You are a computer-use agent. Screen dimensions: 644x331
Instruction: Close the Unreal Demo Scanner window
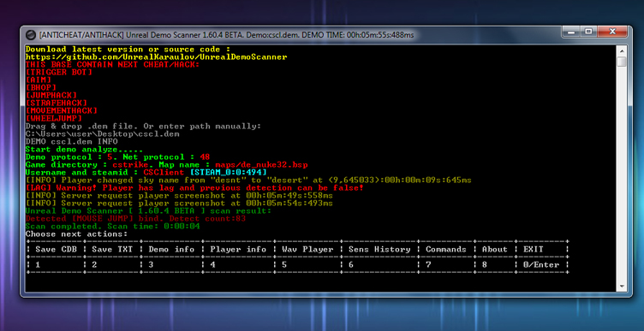[612, 31]
